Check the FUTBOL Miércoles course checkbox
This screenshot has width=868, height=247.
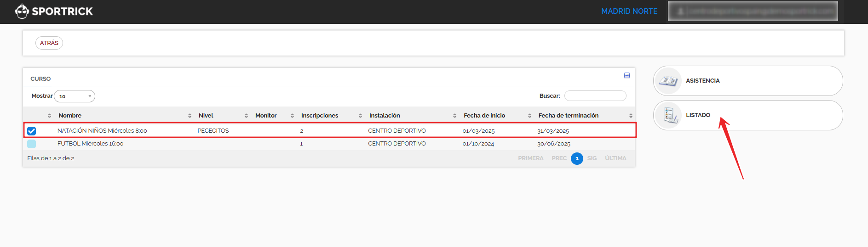(32, 144)
